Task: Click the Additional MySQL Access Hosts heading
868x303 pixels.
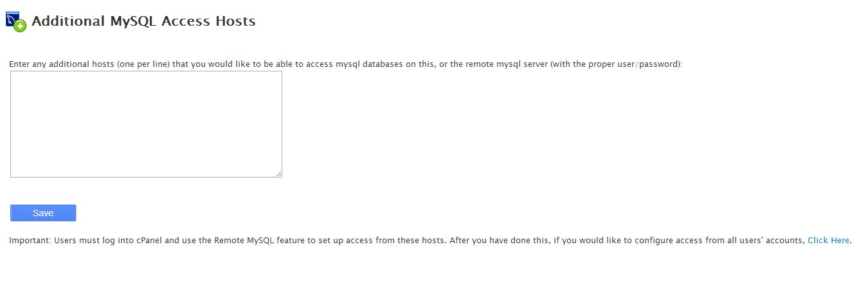Action: pyautogui.click(x=143, y=21)
